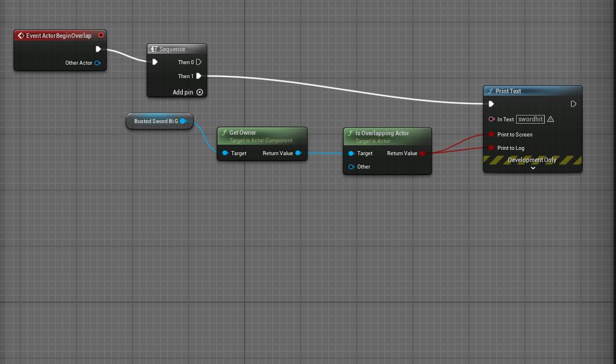The image size is (616, 364).
Task: Click the In Text 'swordhit' field
Action: (530, 119)
